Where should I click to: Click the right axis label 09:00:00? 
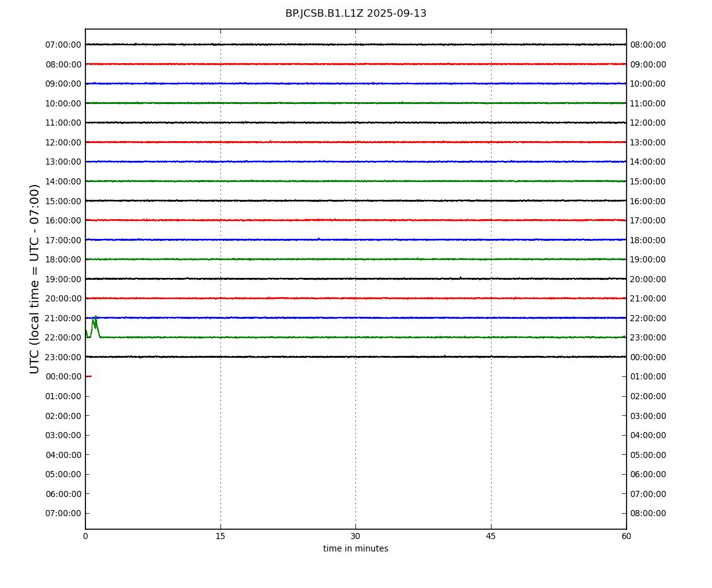pos(648,64)
